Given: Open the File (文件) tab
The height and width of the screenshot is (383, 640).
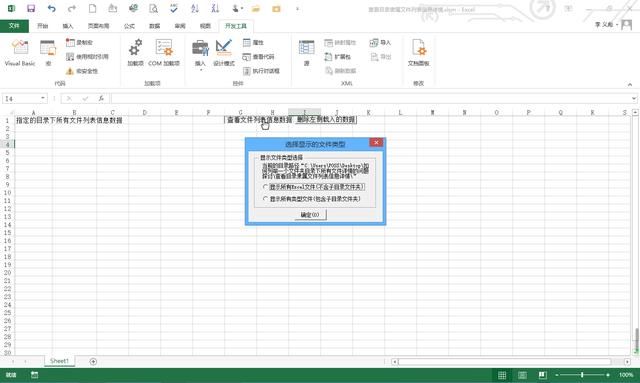Looking at the screenshot, I should 14,26.
